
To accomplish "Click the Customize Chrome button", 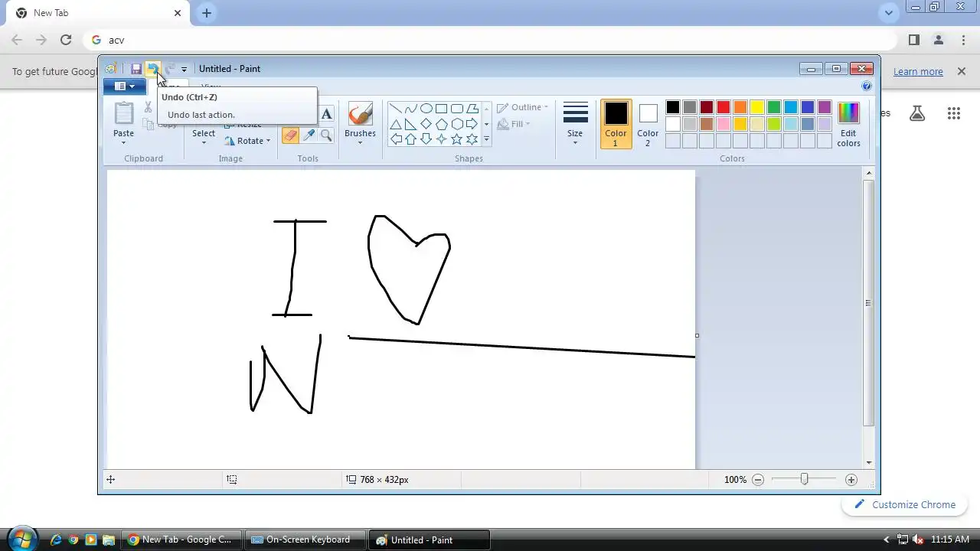I will (904, 504).
